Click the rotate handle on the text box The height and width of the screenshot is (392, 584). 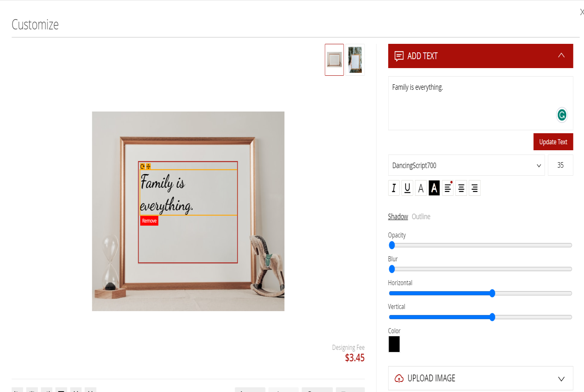[x=142, y=166]
